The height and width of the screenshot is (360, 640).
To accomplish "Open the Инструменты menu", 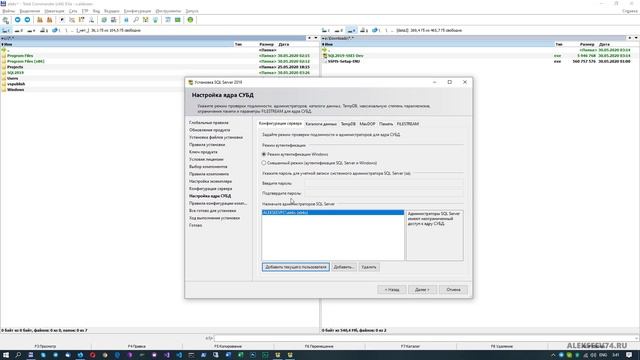I will [x=168, y=11].
